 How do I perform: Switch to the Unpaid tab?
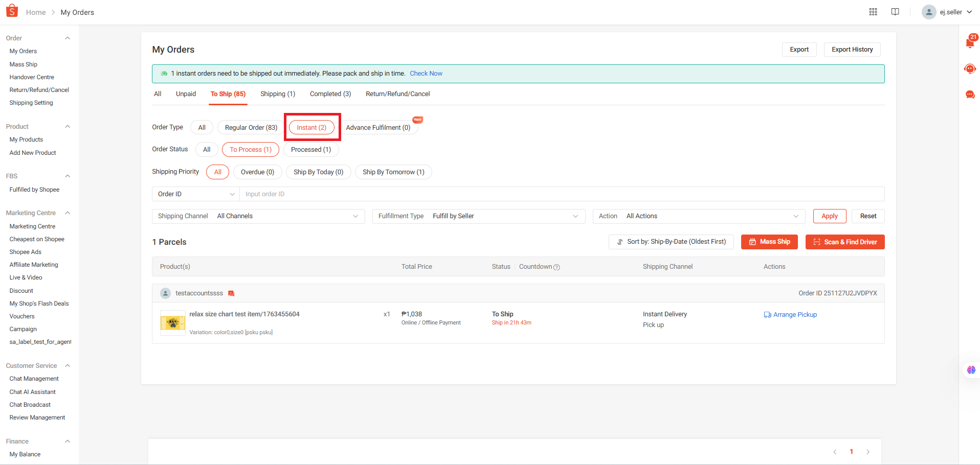pyautogui.click(x=186, y=94)
